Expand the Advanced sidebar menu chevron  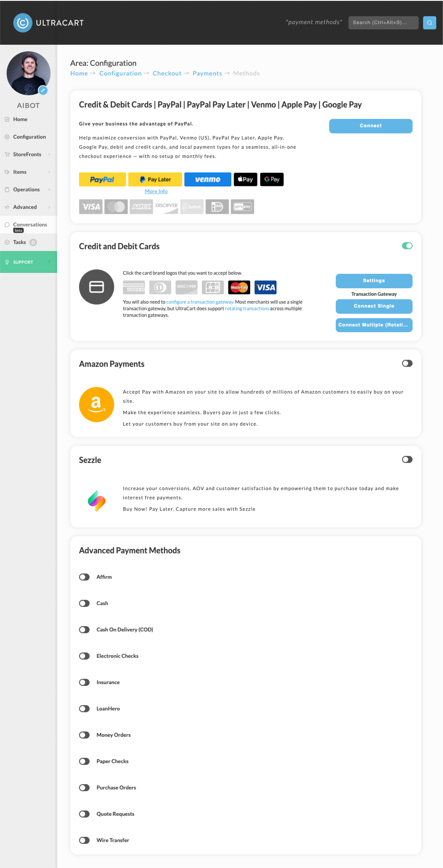pos(49,207)
